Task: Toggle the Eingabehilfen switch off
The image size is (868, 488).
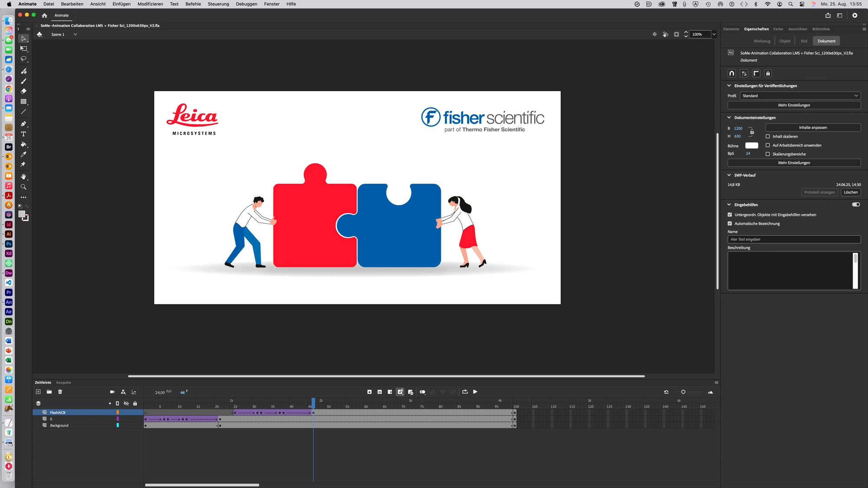Action: pos(855,204)
